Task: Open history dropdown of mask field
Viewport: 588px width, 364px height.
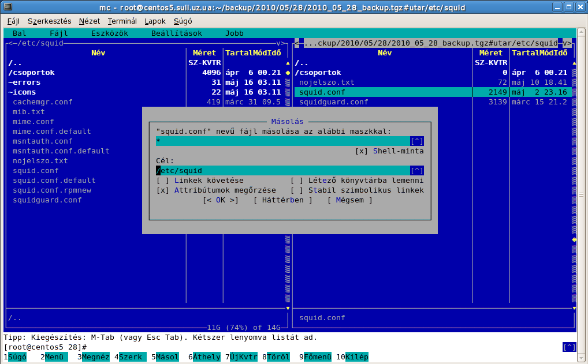Action: (x=416, y=141)
